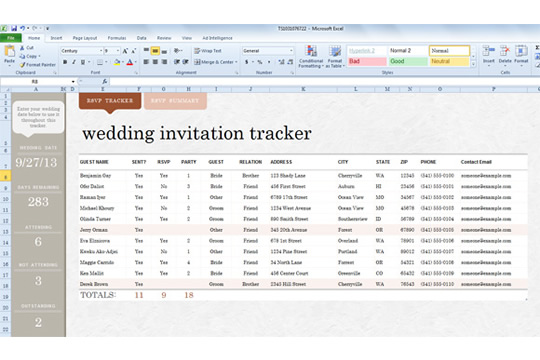Click the Font Color red A
540x360 pixels.
(x=130, y=62)
